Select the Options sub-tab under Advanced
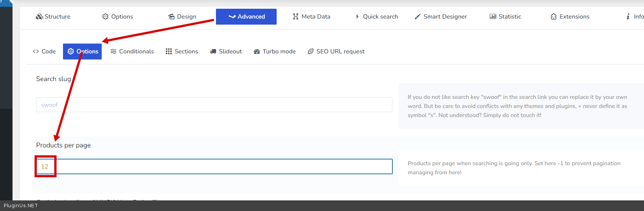 82,52
